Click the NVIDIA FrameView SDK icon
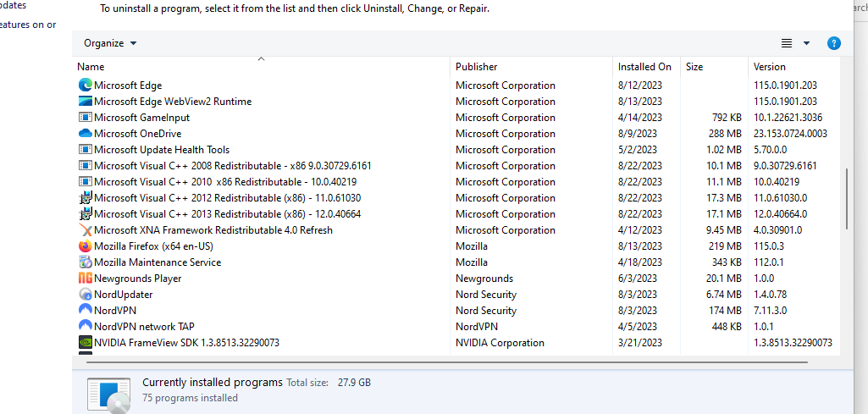This screenshot has width=868, height=414. coord(86,342)
